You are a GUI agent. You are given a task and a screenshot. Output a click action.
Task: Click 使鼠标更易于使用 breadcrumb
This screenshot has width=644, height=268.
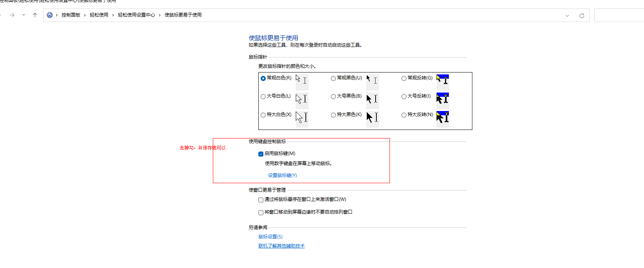(183, 15)
